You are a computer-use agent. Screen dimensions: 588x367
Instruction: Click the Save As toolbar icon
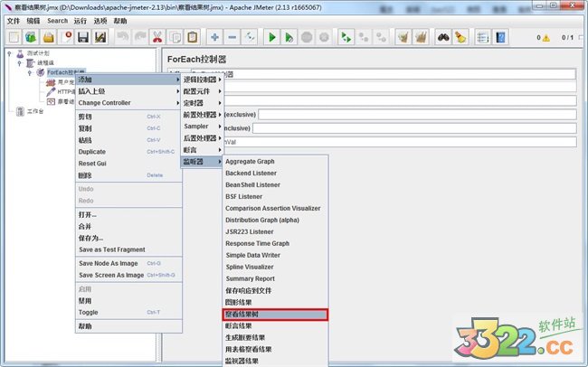click(100, 37)
